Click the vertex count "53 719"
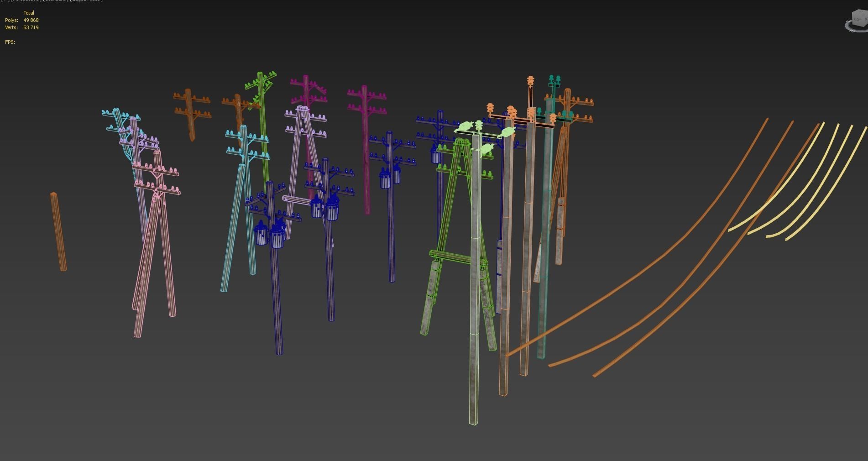 click(x=31, y=27)
